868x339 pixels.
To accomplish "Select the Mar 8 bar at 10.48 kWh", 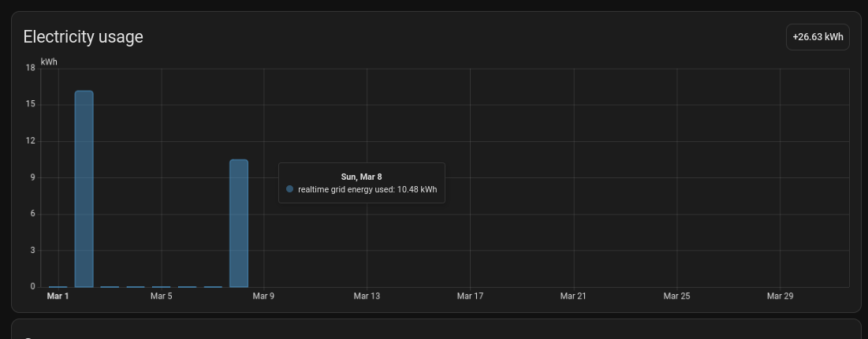I will (x=239, y=224).
